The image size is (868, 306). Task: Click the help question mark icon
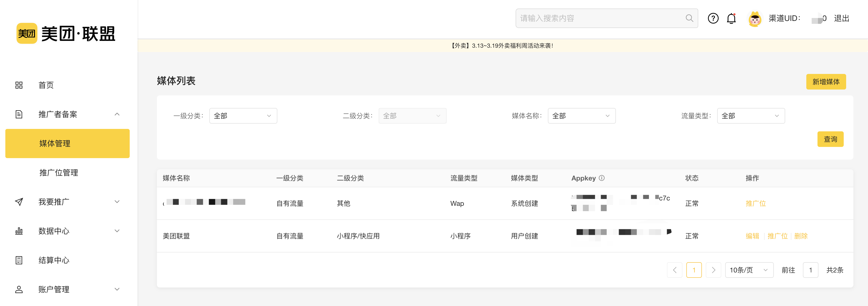[x=713, y=18]
